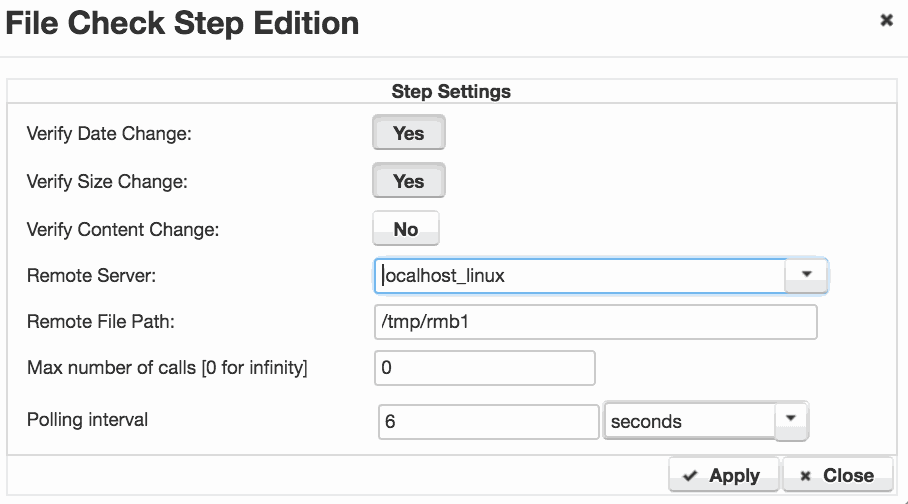Toggle Verify Date Change Yes button
The width and height of the screenshot is (908, 504).
click(409, 133)
